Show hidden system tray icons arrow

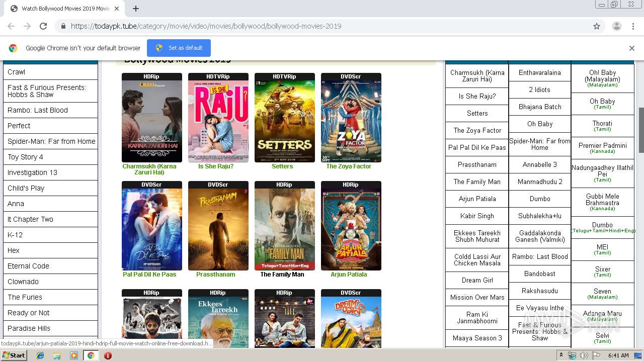tap(561, 355)
